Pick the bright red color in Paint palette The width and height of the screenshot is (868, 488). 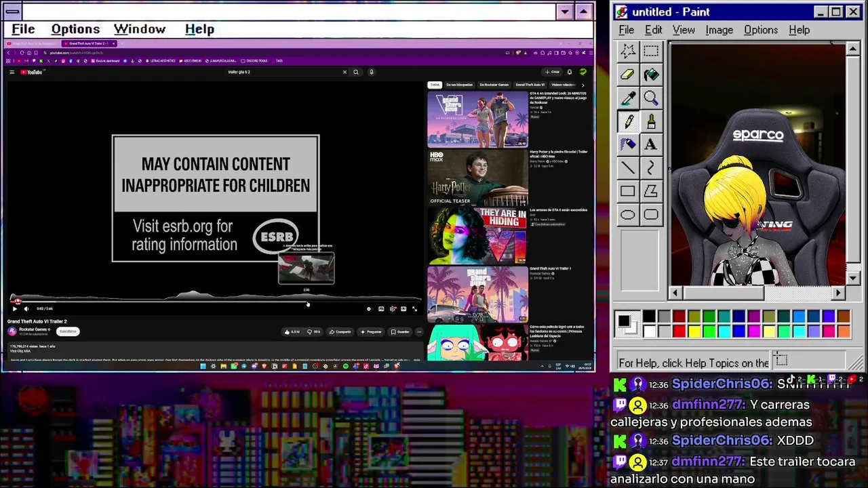(x=679, y=331)
